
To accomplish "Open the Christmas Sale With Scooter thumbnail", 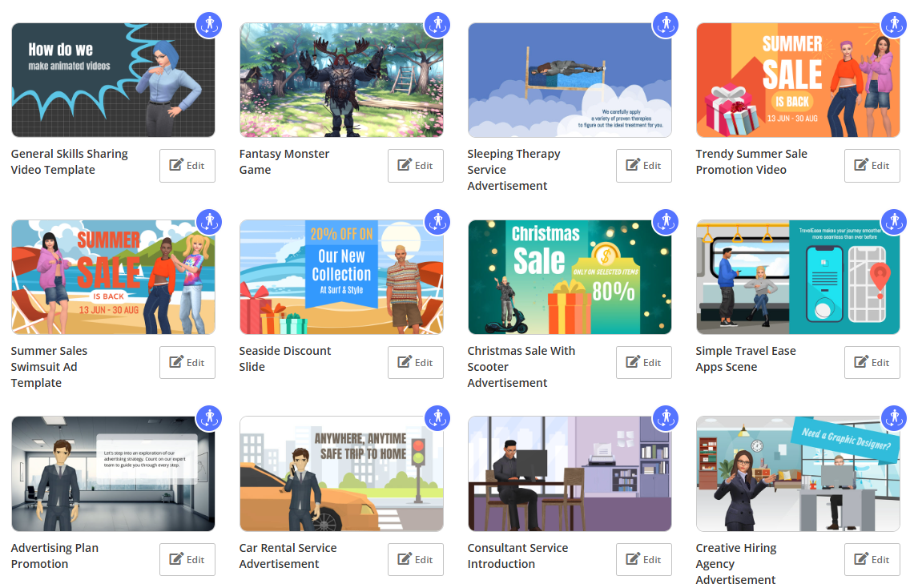I will 569,277.
